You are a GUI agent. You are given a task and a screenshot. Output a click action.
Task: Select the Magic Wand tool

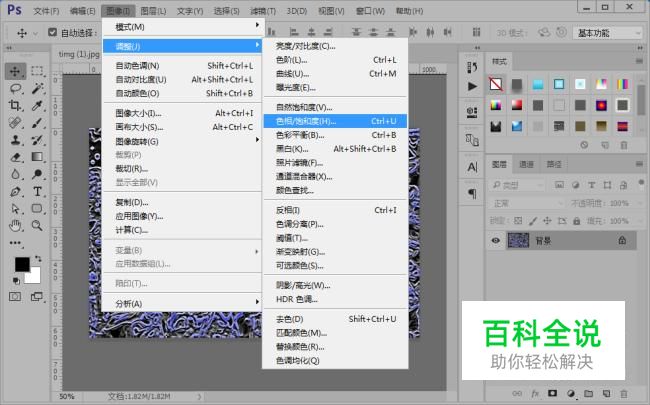coord(37,88)
